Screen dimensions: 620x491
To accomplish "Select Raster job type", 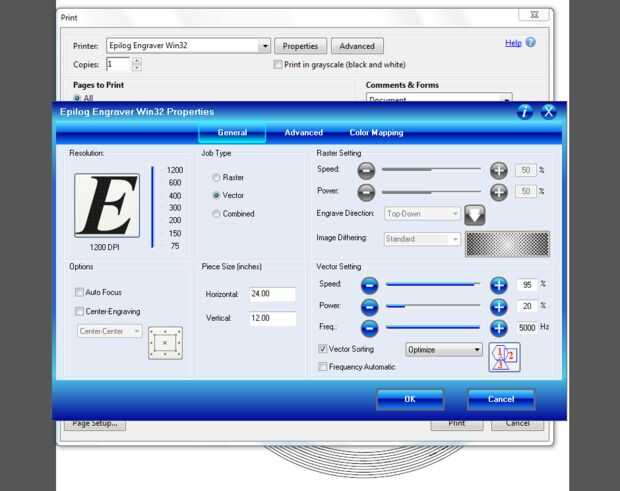I will [x=216, y=178].
